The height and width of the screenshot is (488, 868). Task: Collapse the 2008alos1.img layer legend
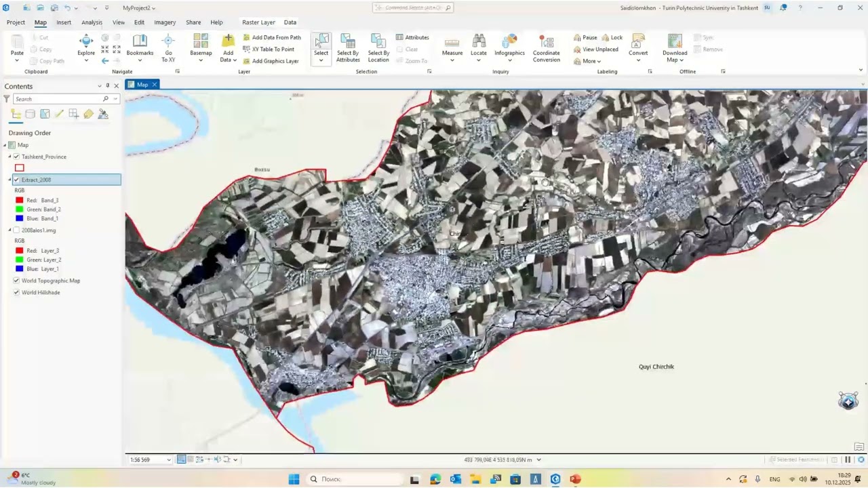pyautogui.click(x=10, y=230)
